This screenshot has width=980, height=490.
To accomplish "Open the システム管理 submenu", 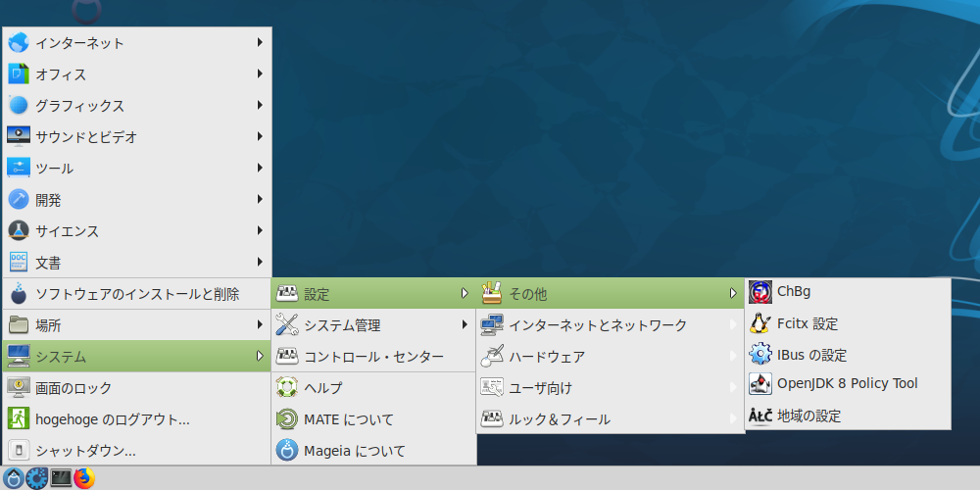I will [x=373, y=325].
